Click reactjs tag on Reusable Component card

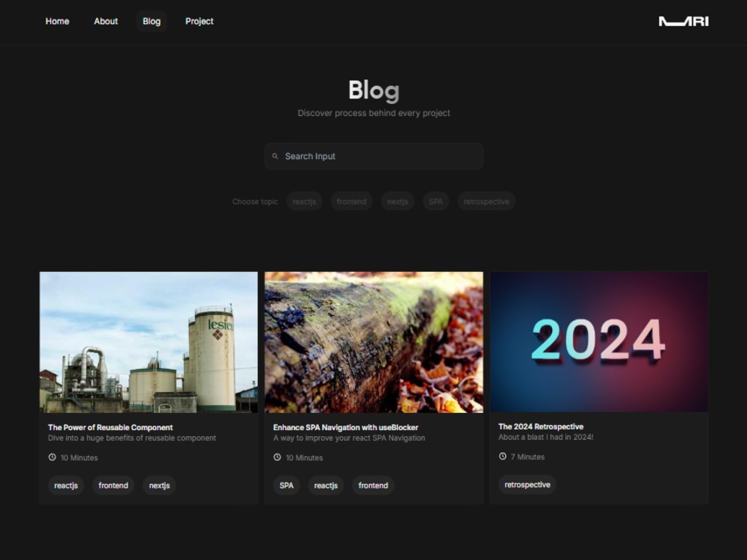(x=66, y=485)
